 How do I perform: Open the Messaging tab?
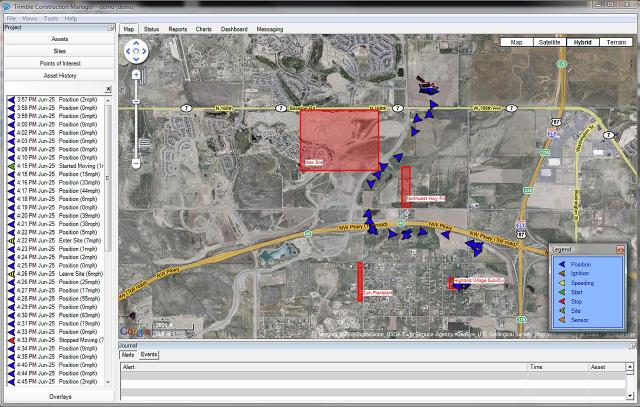[x=270, y=29]
